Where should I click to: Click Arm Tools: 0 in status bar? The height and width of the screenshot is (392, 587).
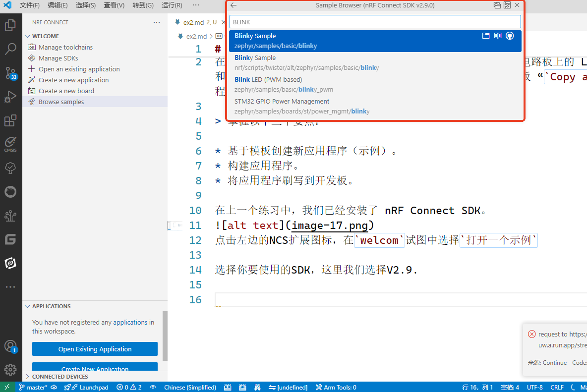pyautogui.click(x=336, y=387)
